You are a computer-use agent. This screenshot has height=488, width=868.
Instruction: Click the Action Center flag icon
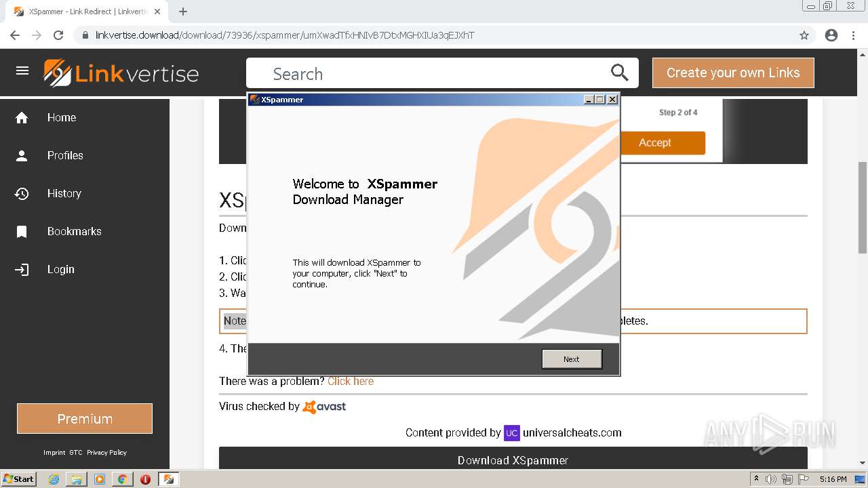pos(804,479)
